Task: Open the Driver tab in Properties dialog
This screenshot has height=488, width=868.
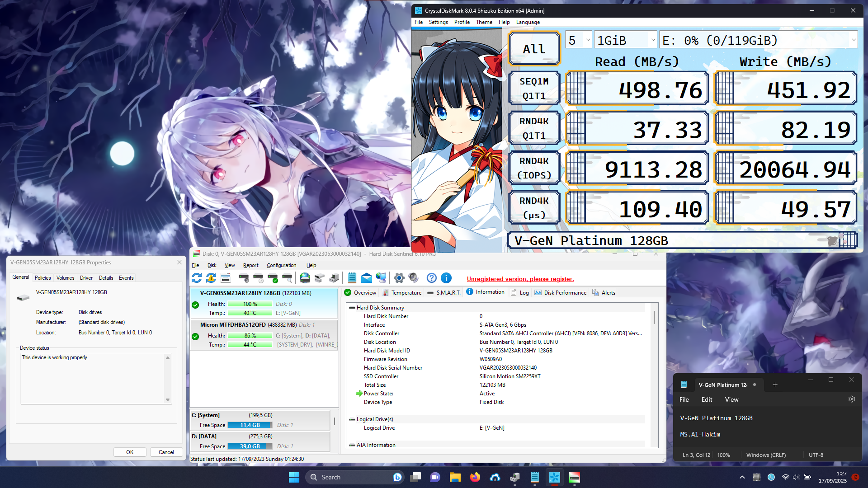Action: pyautogui.click(x=86, y=278)
